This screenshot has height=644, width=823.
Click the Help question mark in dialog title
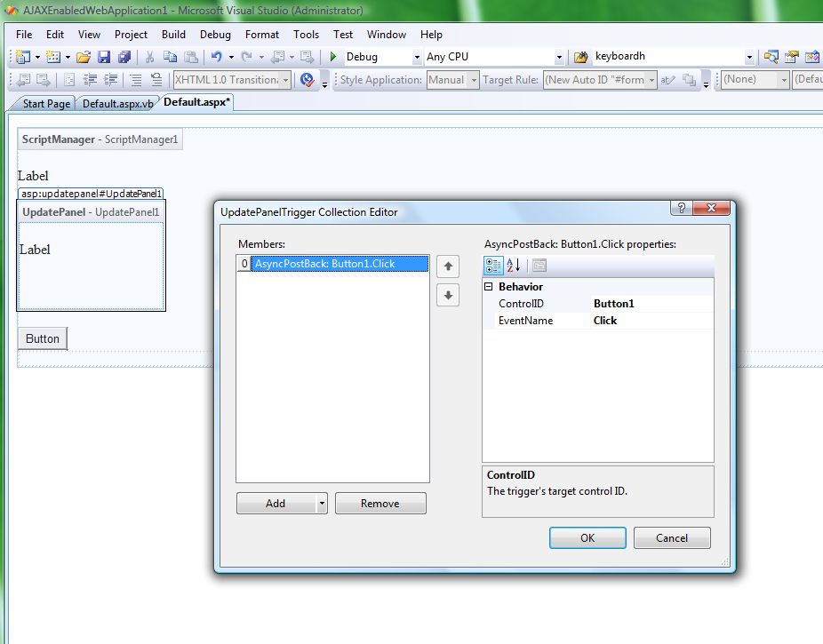point(682,208)
